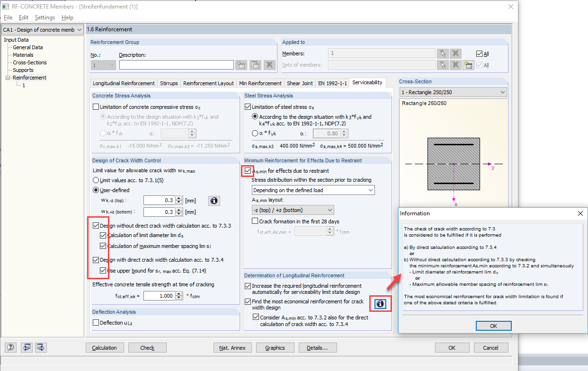Toggle use upper bound for sr,max
The width and height of the screenshot is (588, 371).
pyautogui.click(x=104, y=271)
